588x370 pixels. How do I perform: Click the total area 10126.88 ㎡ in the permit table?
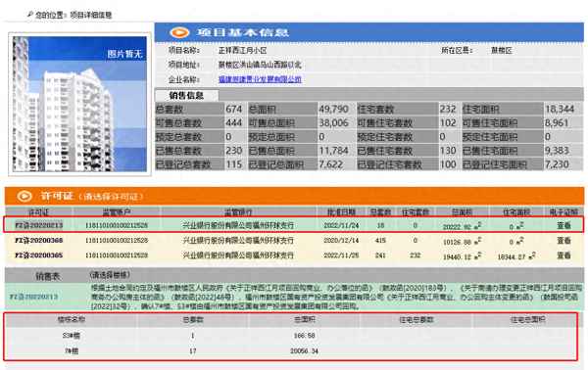[x=462, y=242]
